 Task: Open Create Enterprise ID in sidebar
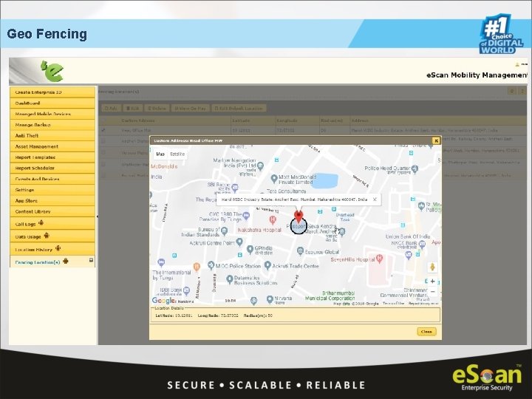coord(52,92)
